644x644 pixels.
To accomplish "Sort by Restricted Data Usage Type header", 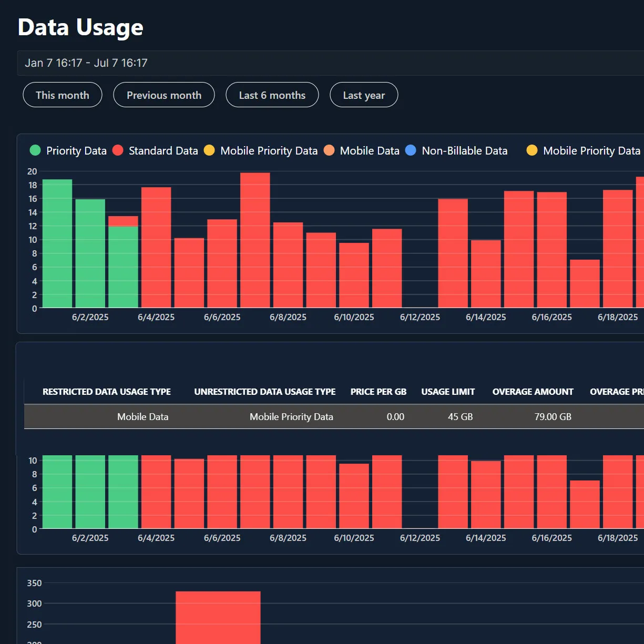I will coord(107,392).
